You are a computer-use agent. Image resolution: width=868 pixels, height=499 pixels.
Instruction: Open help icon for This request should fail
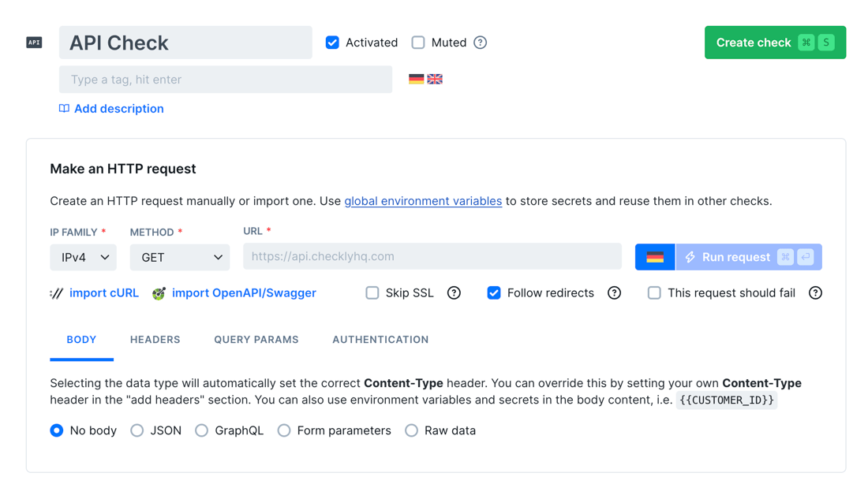click(815, 293)
